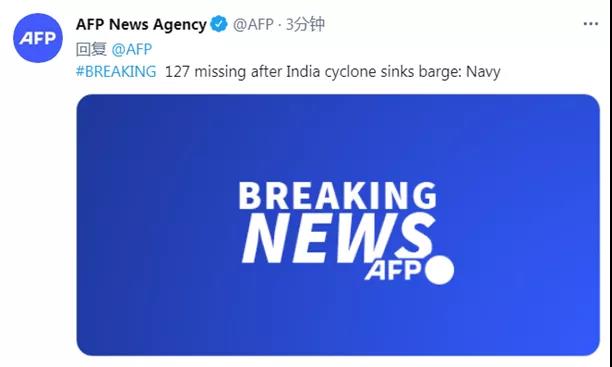Click the large NEWS word in image
Image resolution: width=612 pixels, height=367 pixels.
tap(339, 238)
